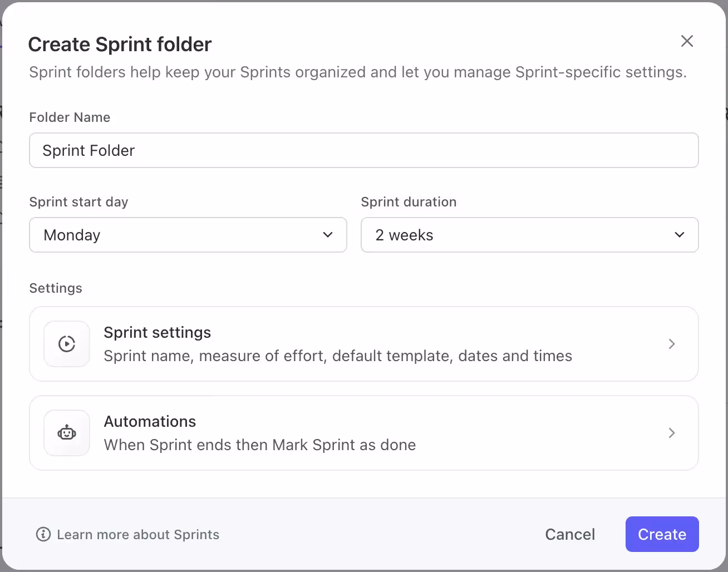728x572 pixels.
Task: Expand the Monday start day selector
Action: [x=327, y=235]
